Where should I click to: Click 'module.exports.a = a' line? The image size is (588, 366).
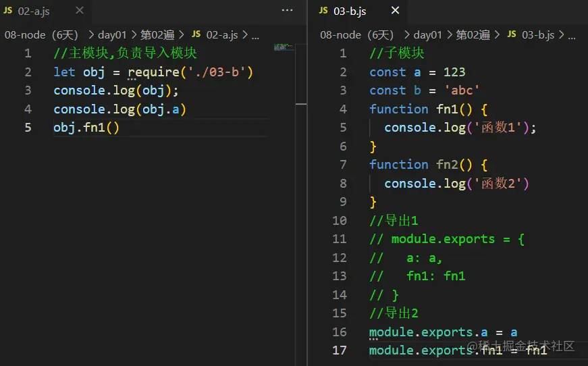point(444,332)
